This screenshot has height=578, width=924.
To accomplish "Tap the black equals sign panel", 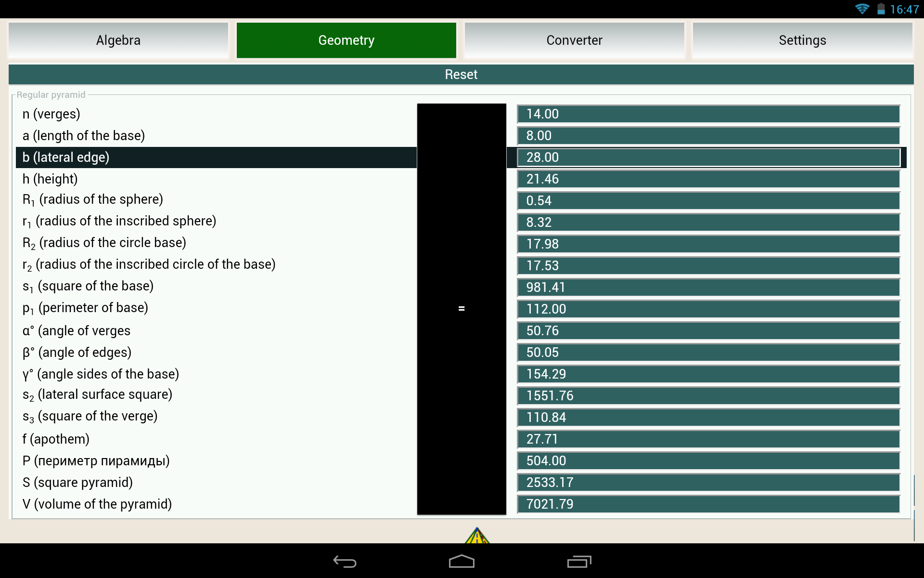I will click(x=462, y=309).
